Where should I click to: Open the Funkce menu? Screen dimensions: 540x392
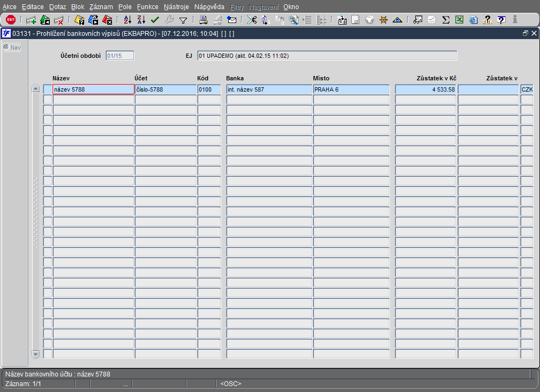(x=148, y=7)
